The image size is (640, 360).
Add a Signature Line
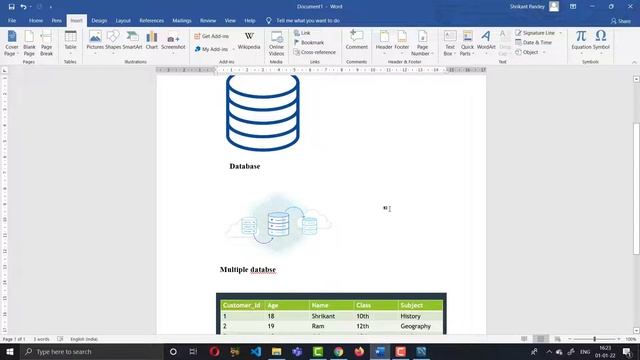click(x=535, y=33)
